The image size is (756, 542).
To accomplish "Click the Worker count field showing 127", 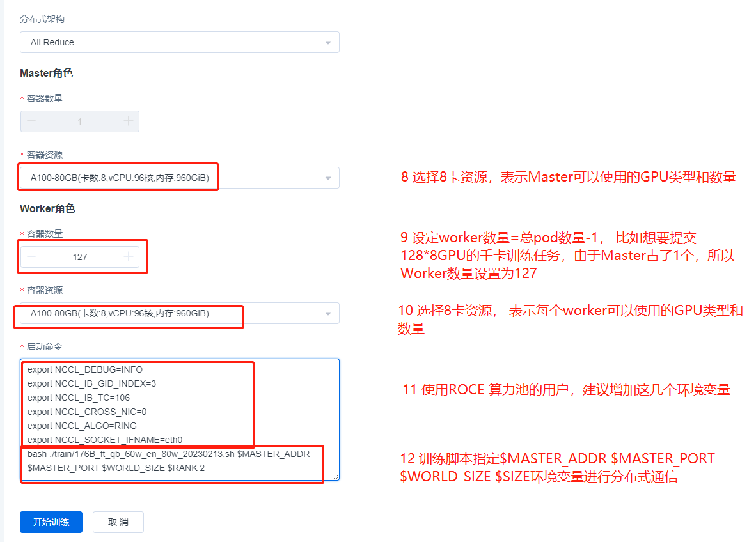I will pyautogui.click(x=80, y=257).
